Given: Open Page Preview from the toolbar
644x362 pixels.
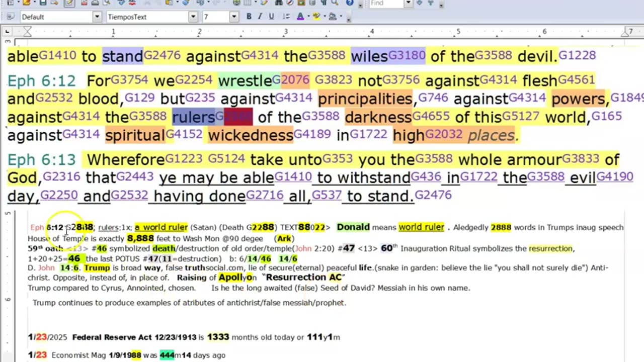Looking at the screenshot, I should (107, 3).
